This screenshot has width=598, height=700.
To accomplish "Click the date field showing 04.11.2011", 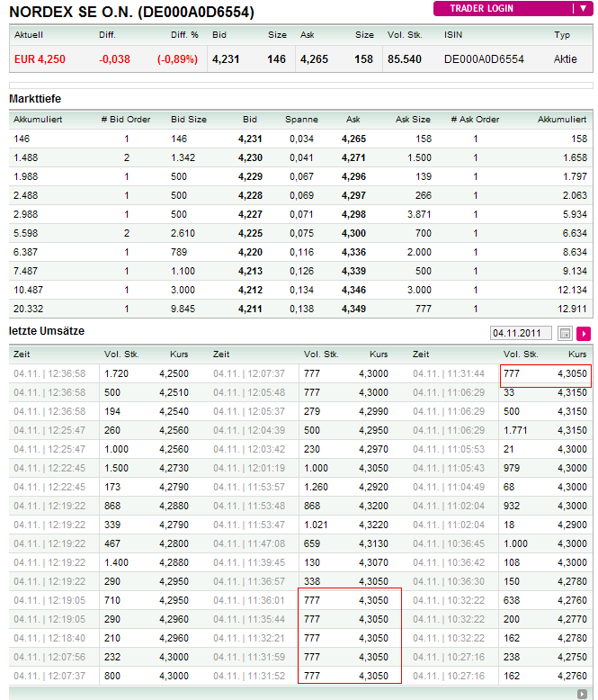I will tap(521, 333).
